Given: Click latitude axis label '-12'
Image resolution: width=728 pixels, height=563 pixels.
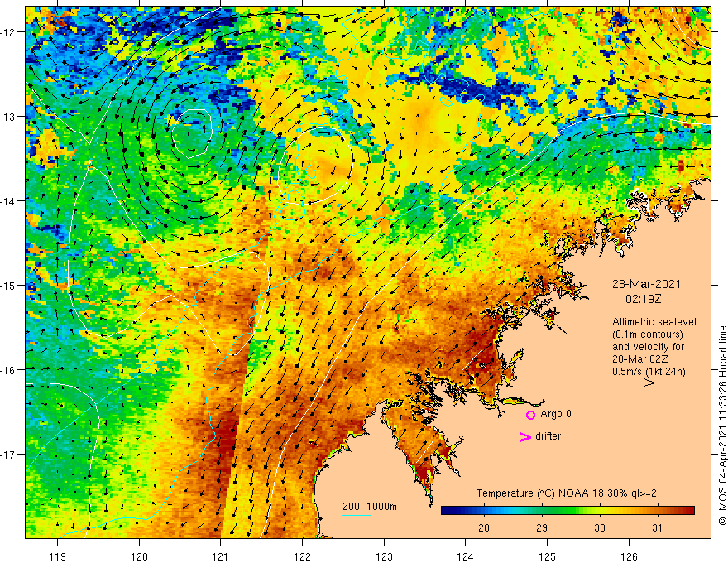Looking at the screenshot, I should (9, 32).
